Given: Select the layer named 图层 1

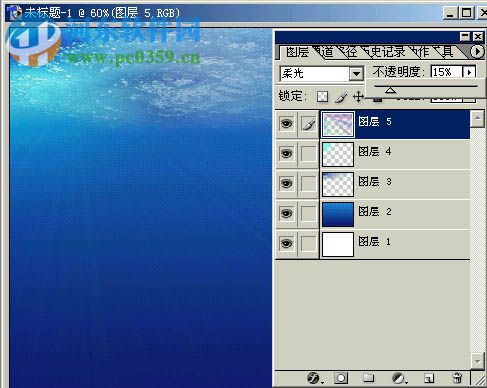Looking at the screenshot, I should point(375,242).
